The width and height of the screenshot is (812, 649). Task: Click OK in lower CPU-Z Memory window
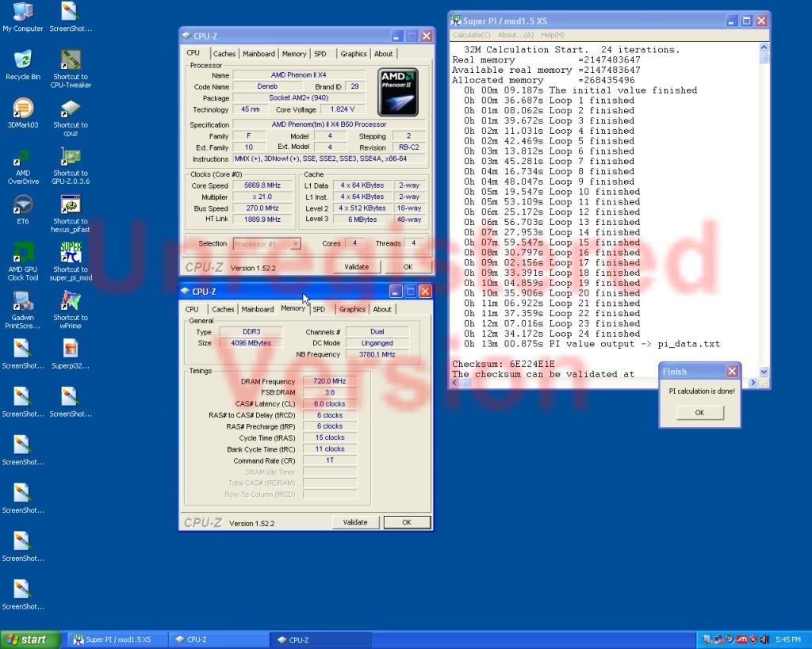click(x=407, y=522)
